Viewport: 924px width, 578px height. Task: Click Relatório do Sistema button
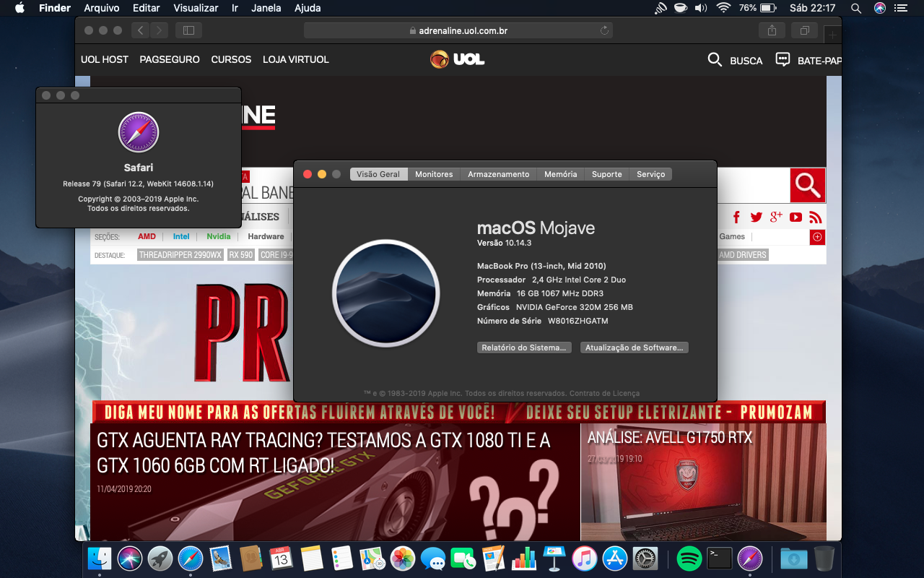pyautogui.click(x=524, y=348)
